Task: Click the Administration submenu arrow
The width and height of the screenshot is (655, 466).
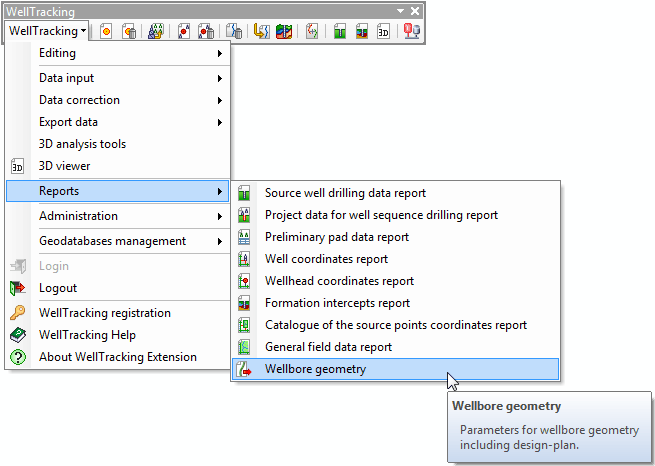Action: [220, 216]
